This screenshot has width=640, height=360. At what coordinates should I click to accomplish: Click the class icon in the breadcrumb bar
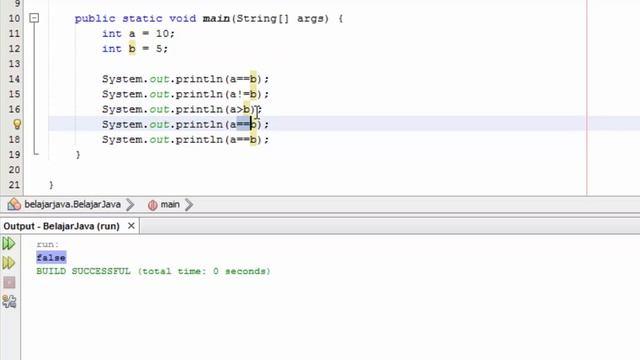tap(14, 204)
